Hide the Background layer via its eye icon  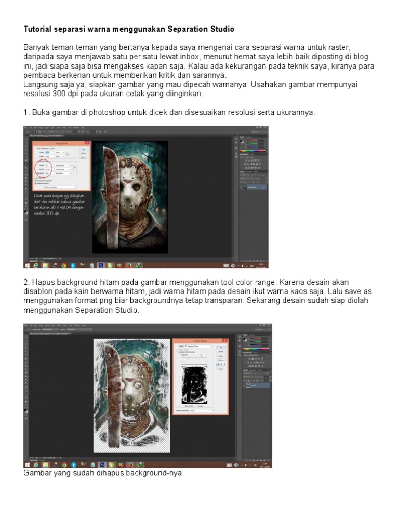pos(241,187)
